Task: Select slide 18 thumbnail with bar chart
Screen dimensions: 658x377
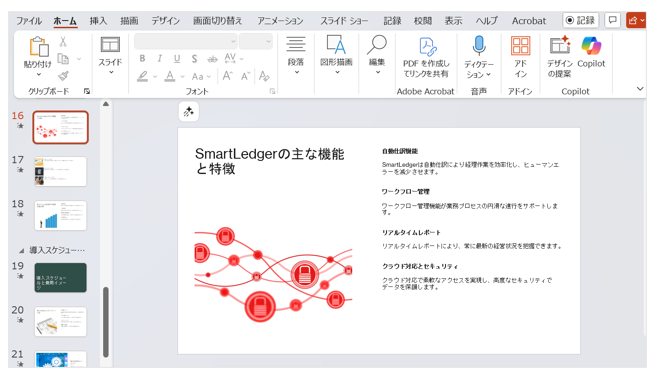Action: 60,215
